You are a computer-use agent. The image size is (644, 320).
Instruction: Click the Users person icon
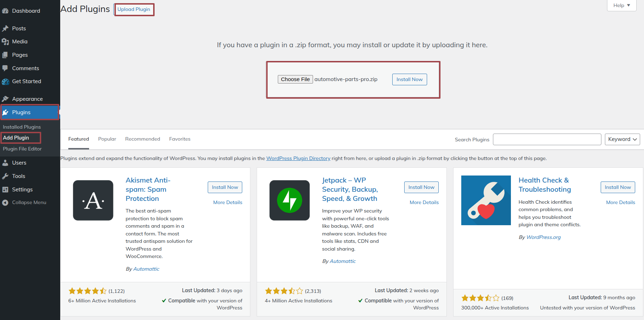pyautogui.click(x=5, y=163)
